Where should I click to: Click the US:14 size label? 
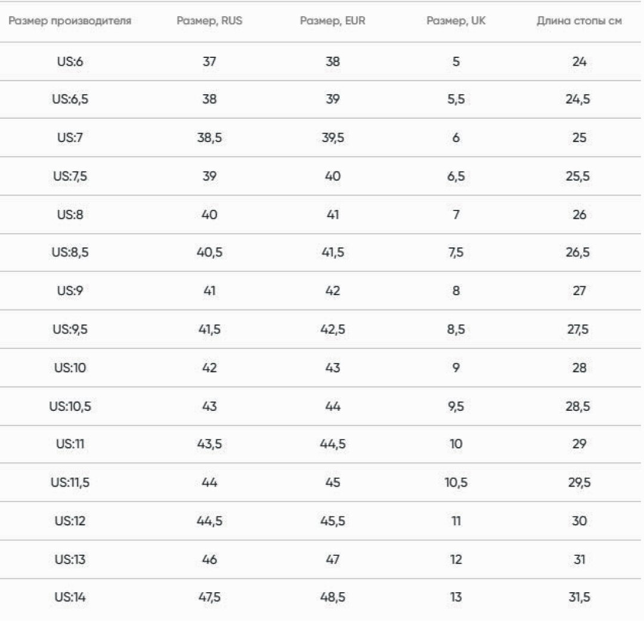tap(70, 597)
